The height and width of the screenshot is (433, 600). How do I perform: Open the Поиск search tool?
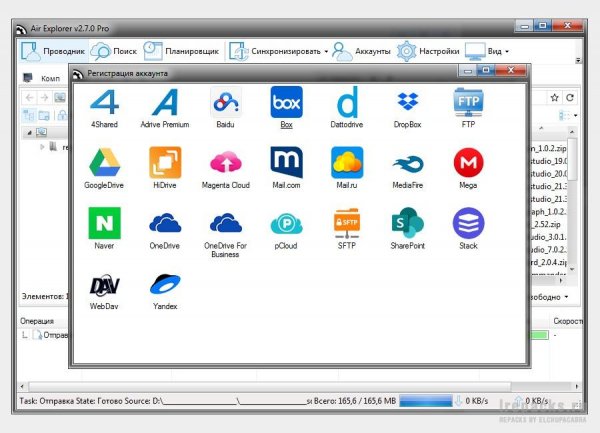(x=114, y=51)
